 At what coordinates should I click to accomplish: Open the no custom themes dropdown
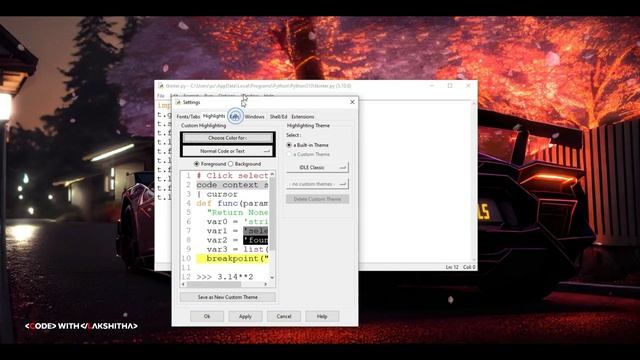317,184
